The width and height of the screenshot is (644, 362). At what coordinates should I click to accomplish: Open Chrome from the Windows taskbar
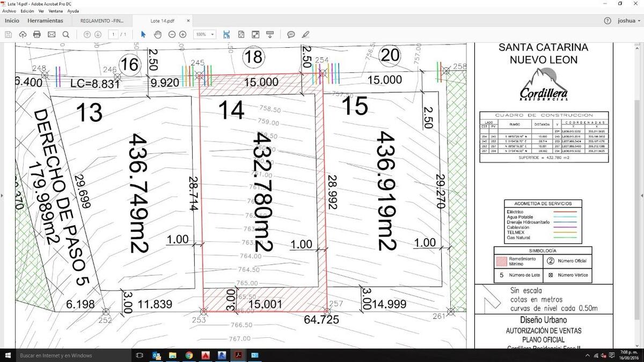tap(189, 355)
